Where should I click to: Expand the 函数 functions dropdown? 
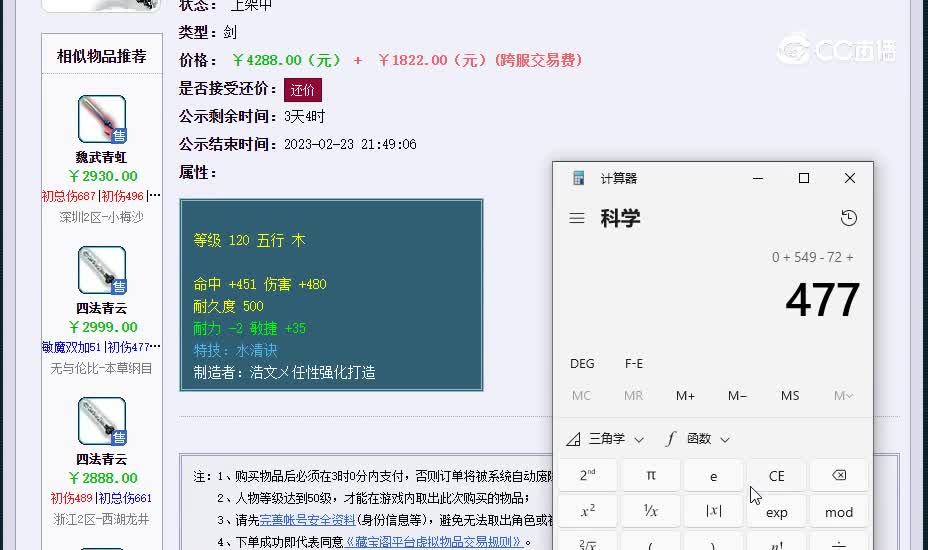698,439
